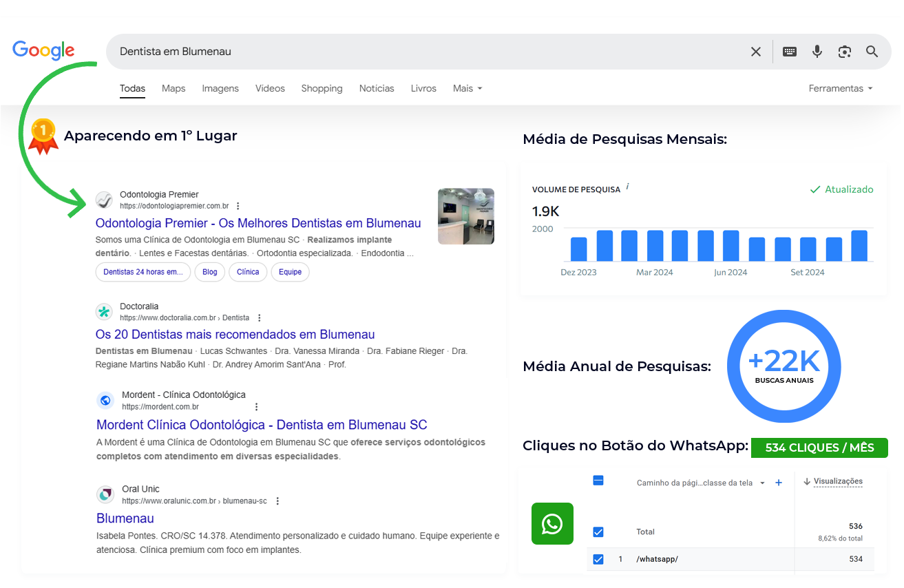
Task: Open search by image camera icon
Action: [x=845, y=52]
